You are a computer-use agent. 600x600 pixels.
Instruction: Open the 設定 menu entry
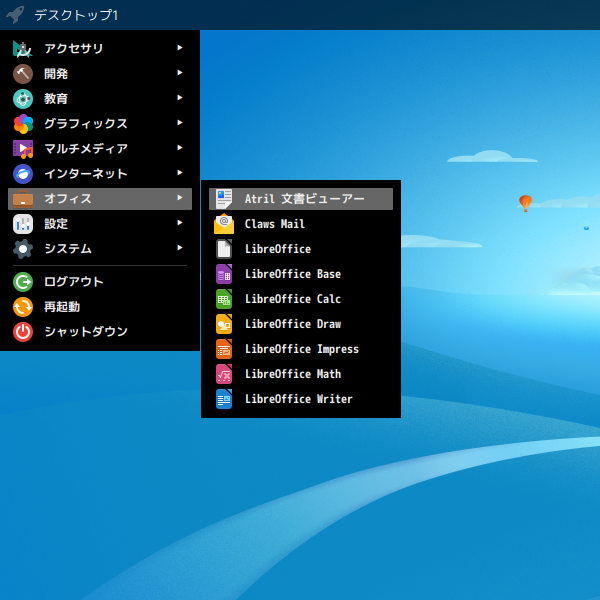tap(56, 224)
